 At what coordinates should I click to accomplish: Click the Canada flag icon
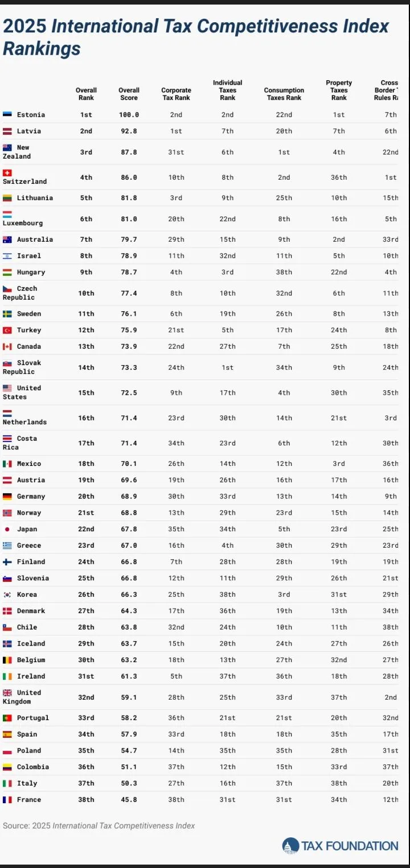(x=7, y=347)
